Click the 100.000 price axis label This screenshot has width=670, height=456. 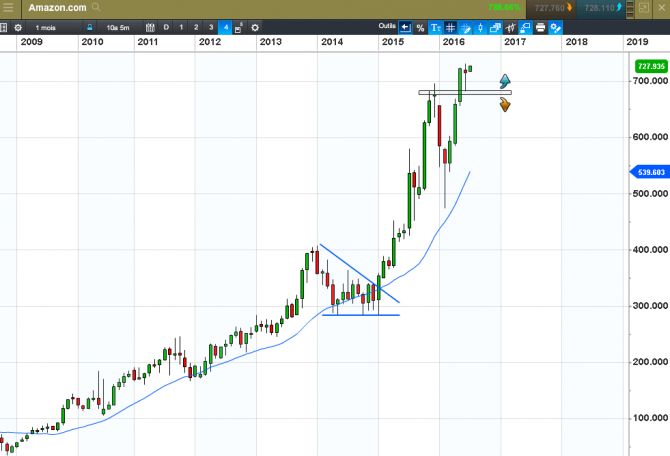click(x=650, y=418)
